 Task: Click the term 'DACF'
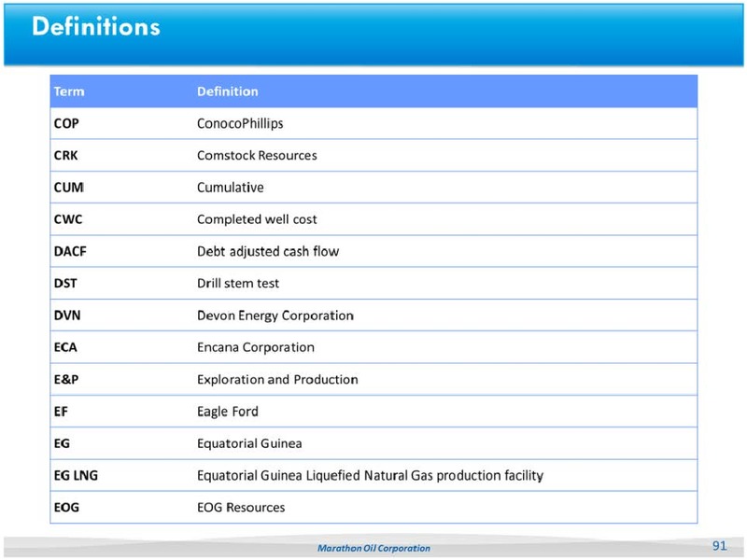coord(70,251)
